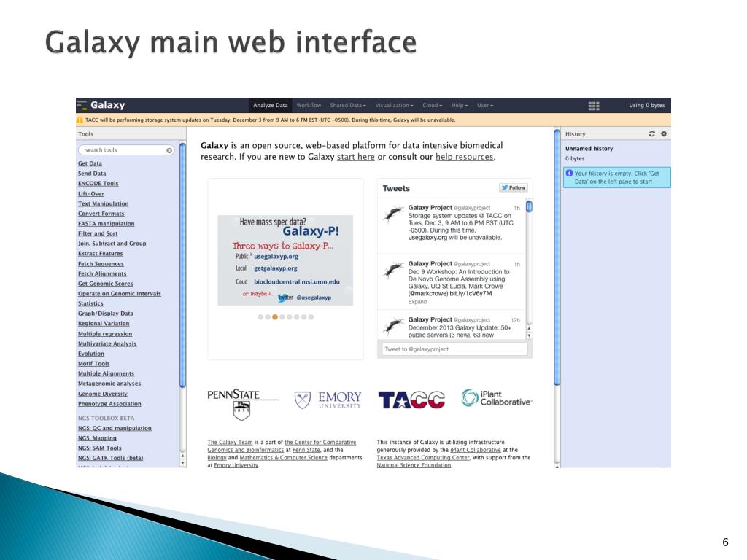Click the TACC logo
This screenshot has width=747, height=560.
(x=411, y=400)
